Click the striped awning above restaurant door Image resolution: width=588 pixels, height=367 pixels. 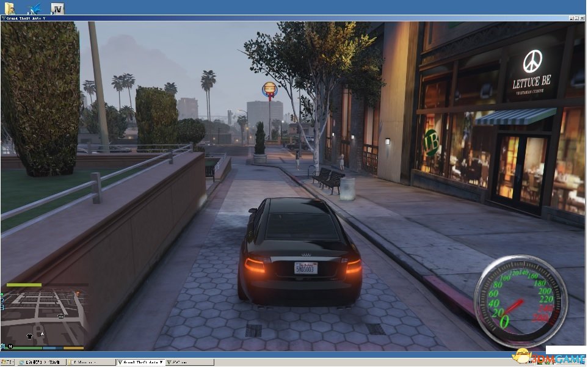515,117
